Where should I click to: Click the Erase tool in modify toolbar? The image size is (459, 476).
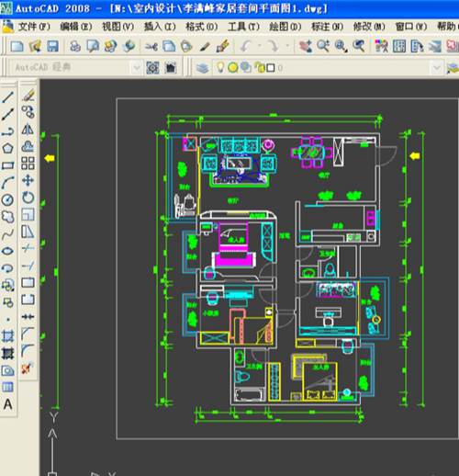(x=28, y=96)
